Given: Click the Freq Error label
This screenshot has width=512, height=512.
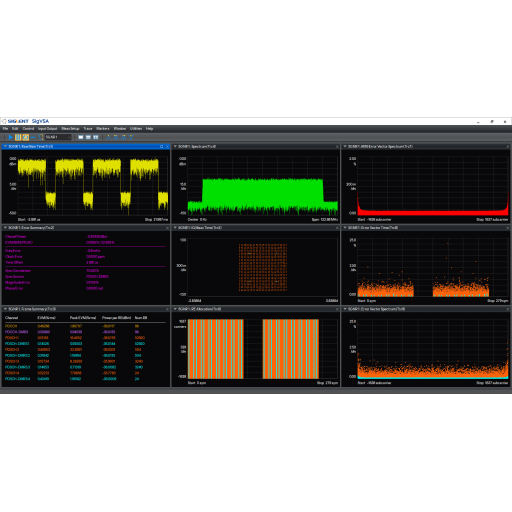Looking at the screenshot, I should tap(13, 251).
